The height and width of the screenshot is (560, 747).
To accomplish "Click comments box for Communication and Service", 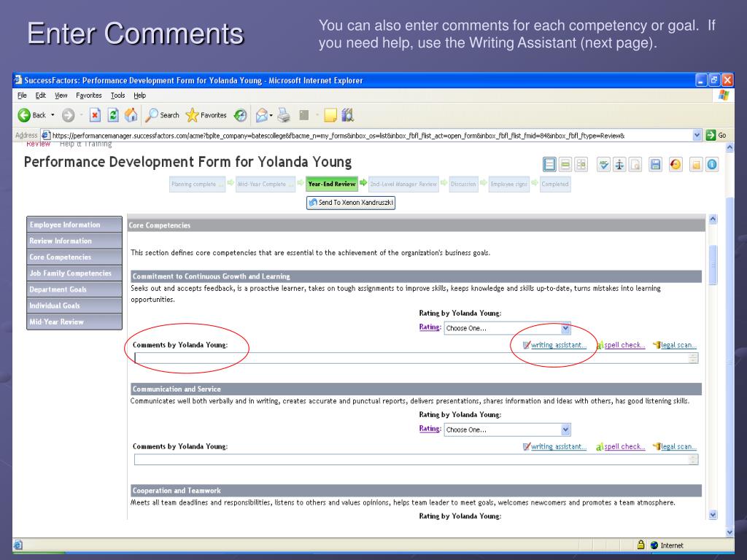I will pyautogui.click(x=416, y=459).
